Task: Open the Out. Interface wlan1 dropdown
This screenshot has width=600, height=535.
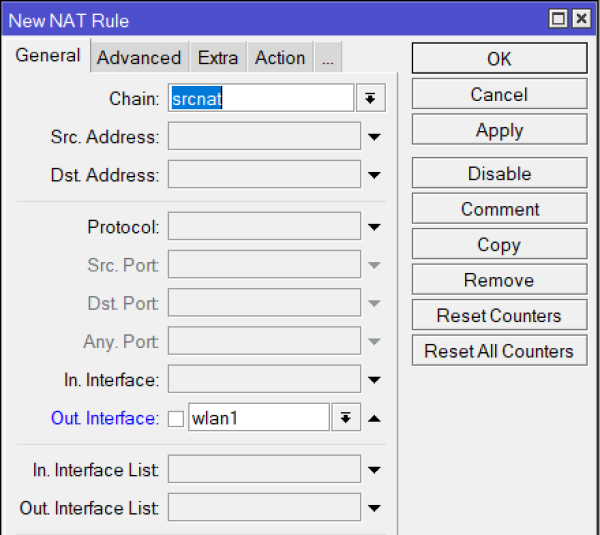Action: [x=344, y=418]
